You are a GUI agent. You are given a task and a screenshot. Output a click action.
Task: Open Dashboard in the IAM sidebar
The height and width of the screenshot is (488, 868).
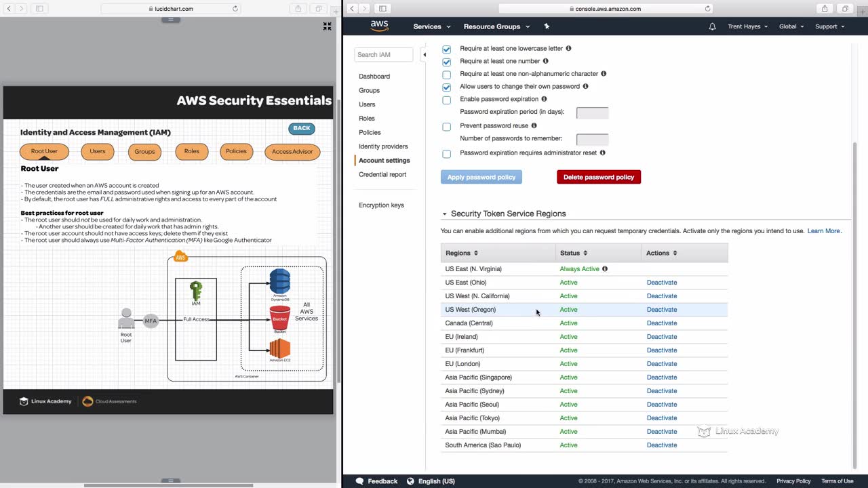click(x=374, y=77)
